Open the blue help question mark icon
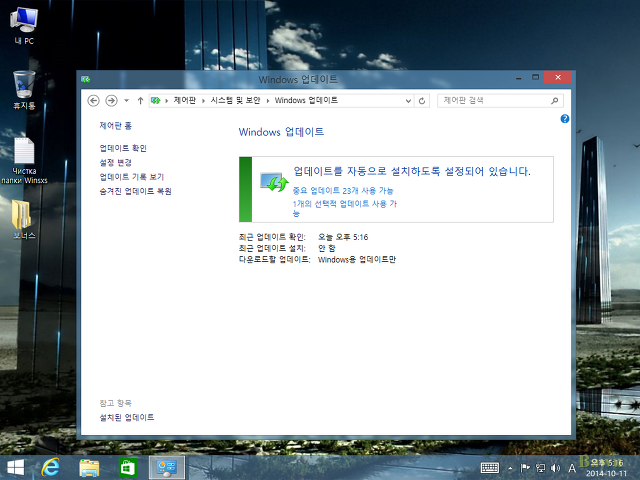The height and width of the screenshot is (480, 640). tap(564, 119)
